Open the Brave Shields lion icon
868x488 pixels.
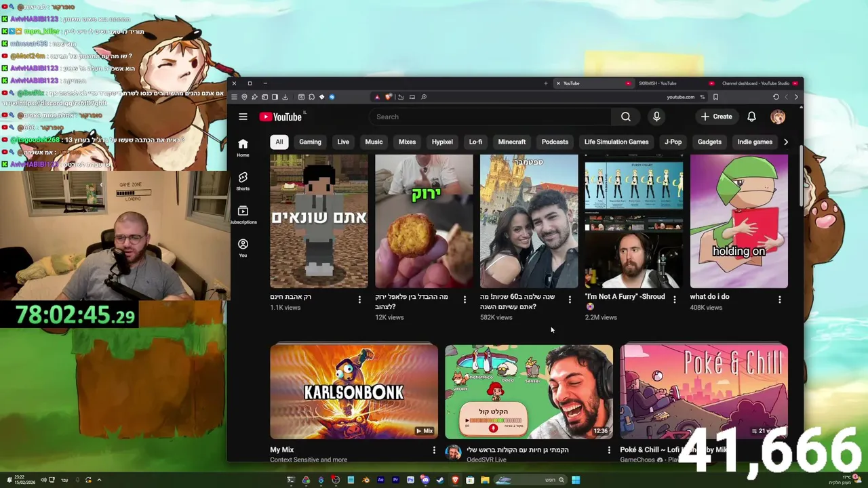coord(388,97)
